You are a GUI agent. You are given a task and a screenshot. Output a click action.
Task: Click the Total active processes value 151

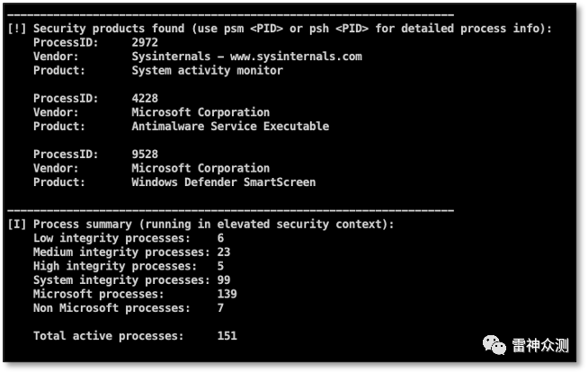[x=227, y=336]
